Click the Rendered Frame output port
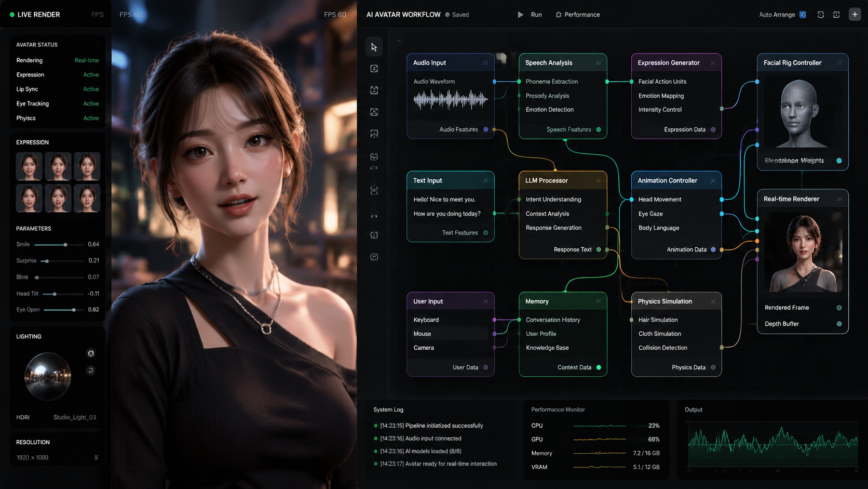This screenshot has width=868, height=489. (839, 308)
